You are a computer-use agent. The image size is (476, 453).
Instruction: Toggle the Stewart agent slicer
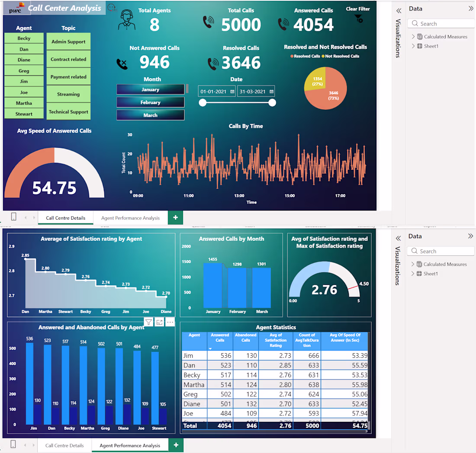pyautogui.click(x=24, y=114)
